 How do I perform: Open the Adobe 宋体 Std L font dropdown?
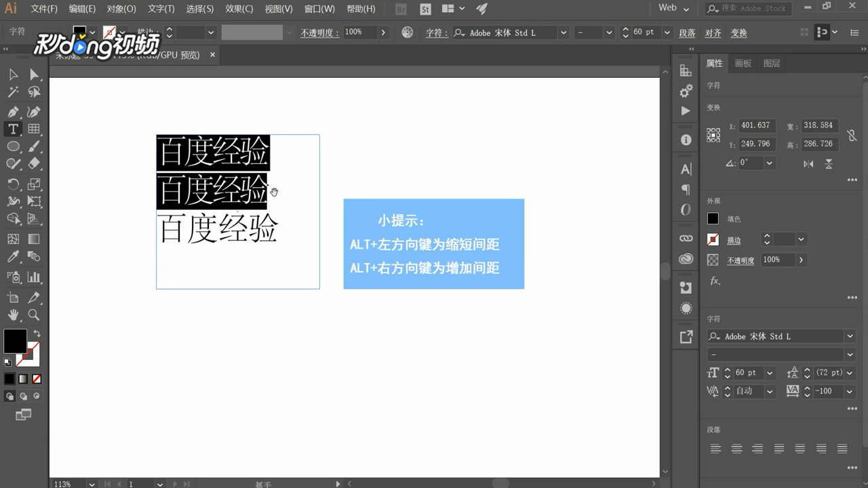pos(849,336)
